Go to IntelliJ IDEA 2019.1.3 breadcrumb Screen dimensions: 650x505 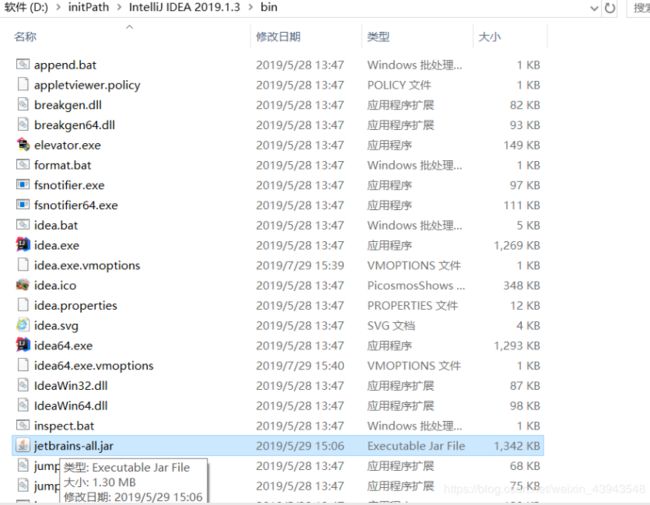[x=184, y=7]
